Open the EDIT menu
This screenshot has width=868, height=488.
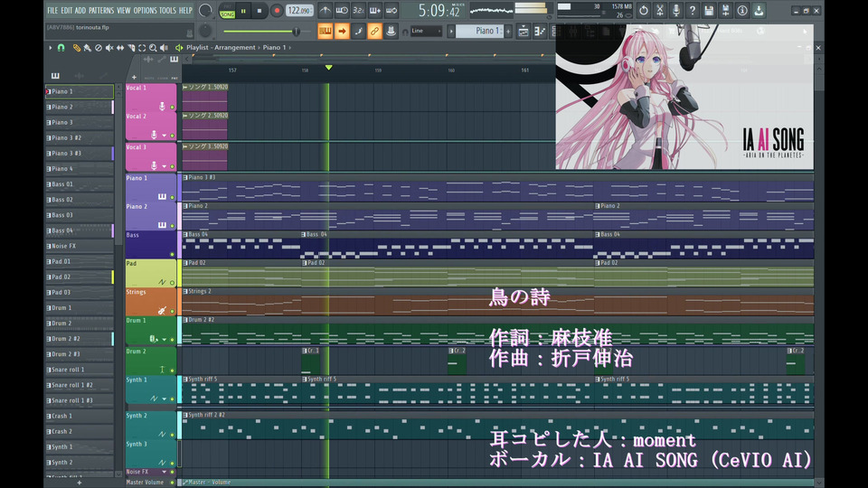pos(66,11)
